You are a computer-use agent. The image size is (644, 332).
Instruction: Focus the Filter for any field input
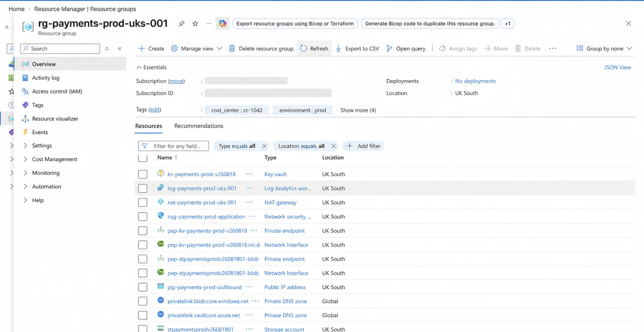tap(174, 146)
